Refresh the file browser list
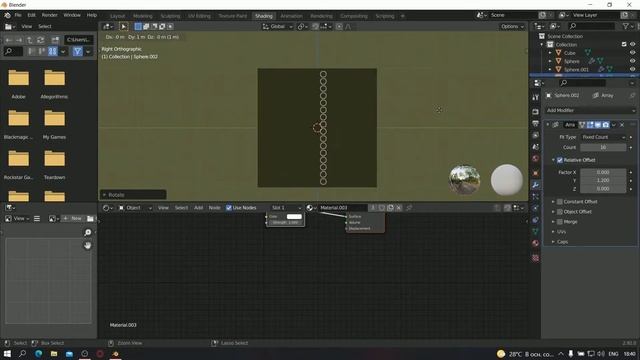640x360 pixels. pos(40,40)
